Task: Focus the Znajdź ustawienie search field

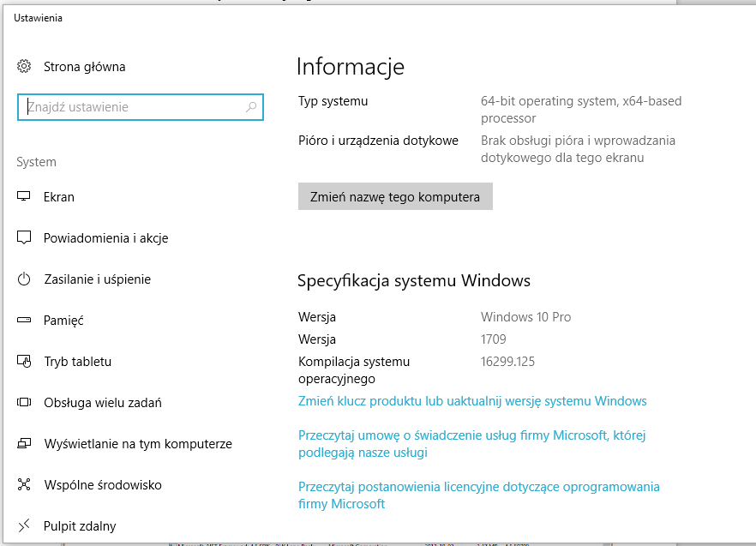Action: 133,107
